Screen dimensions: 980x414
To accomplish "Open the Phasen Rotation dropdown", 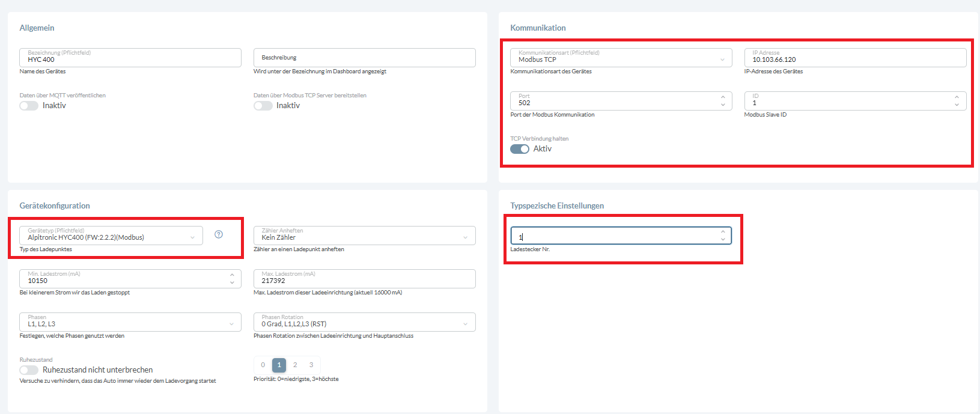I will click(x=364, y=322).
